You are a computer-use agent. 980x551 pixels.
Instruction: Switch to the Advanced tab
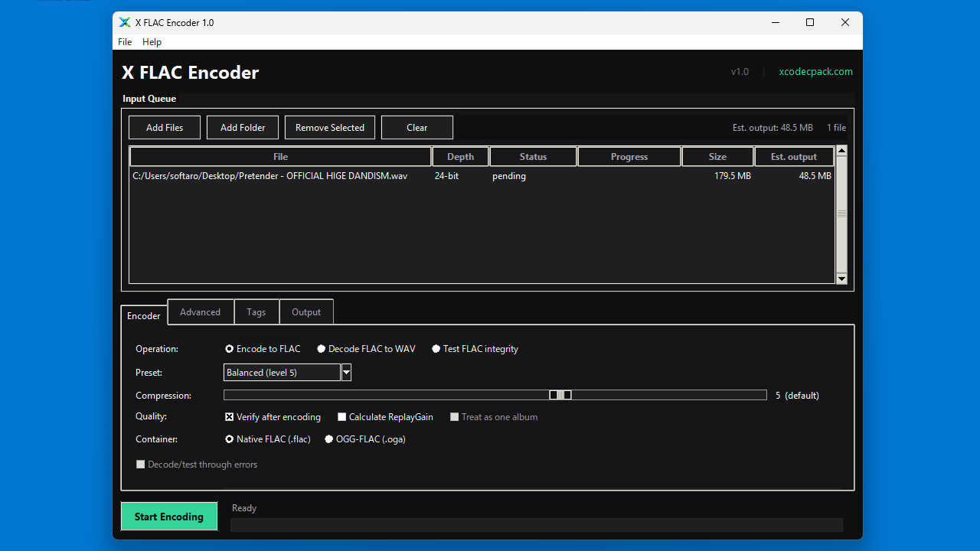[x=201, y=312]
